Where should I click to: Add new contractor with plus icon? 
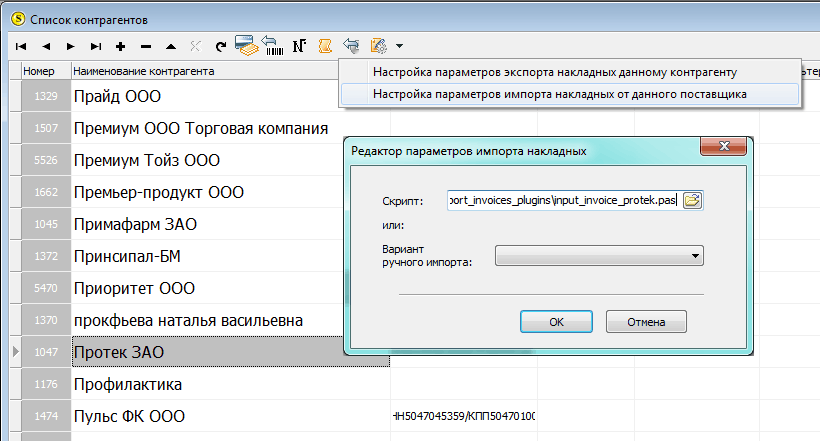pos(121,47)
